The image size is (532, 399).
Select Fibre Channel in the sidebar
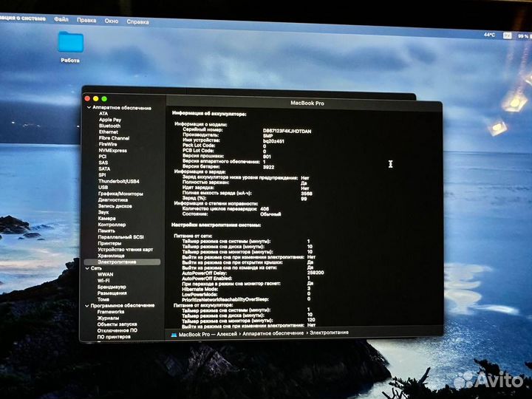(x=114, y=138)
